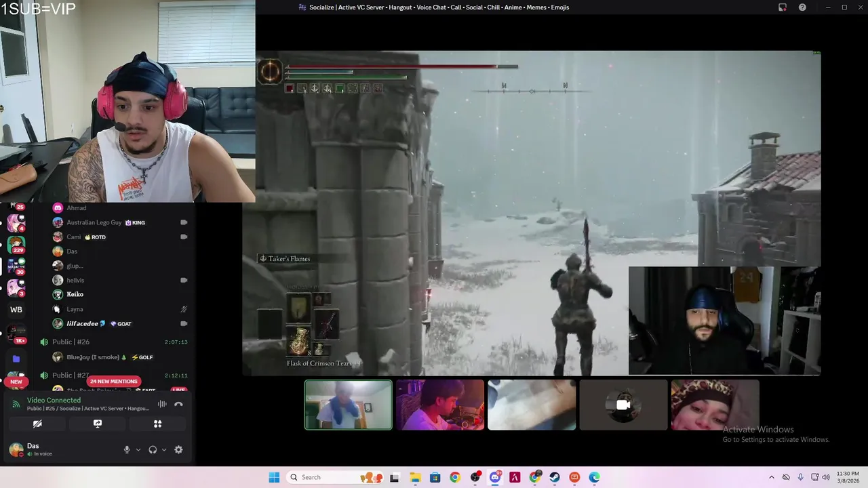
Task: Click the KING role badge
Action: click(135, 222)
